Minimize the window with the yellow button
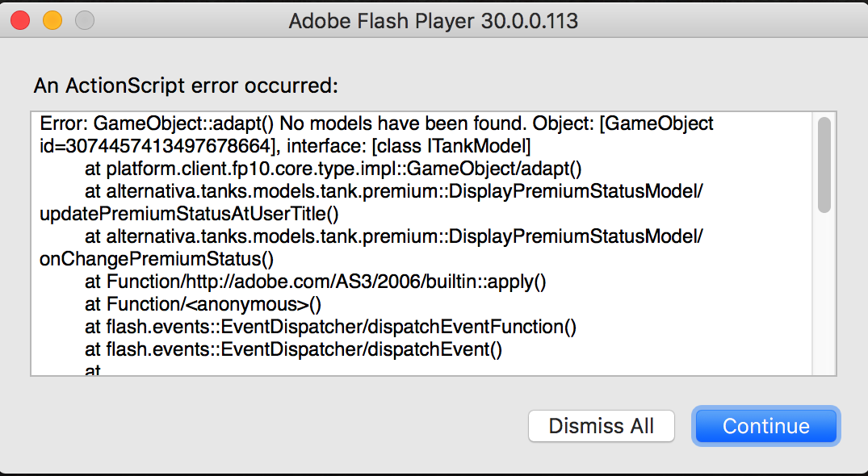The height and width of the screenshot is (476, 868). click(x=52, y=21)
